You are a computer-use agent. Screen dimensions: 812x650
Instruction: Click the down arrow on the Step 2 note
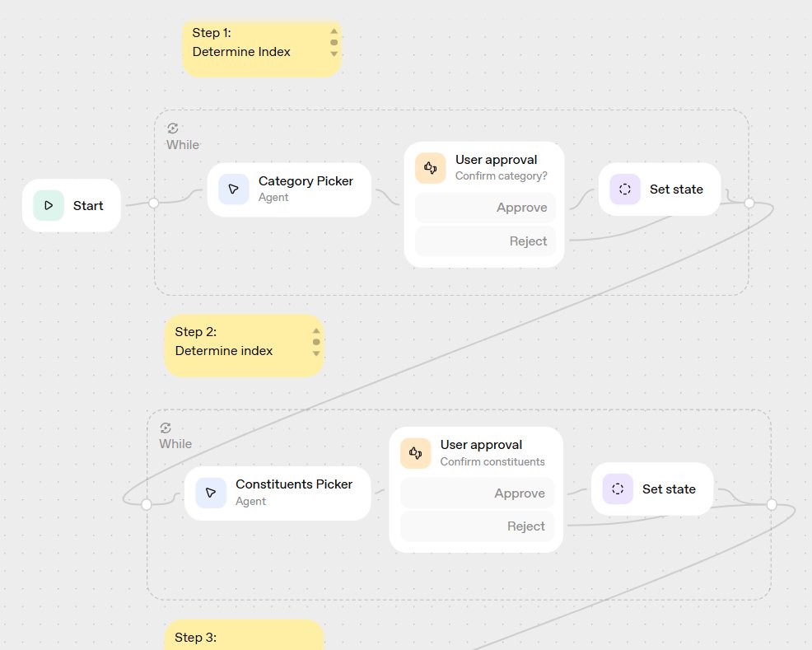315,354
